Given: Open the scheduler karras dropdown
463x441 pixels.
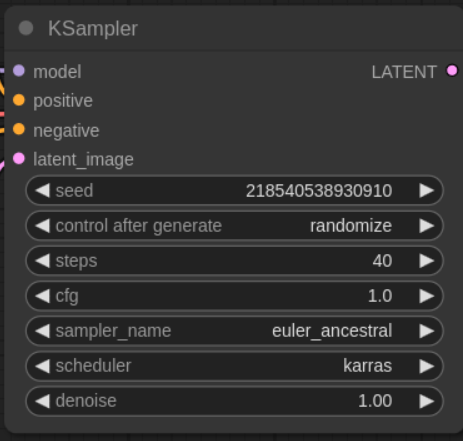Looking at the screenshot, I should (234, 366).
